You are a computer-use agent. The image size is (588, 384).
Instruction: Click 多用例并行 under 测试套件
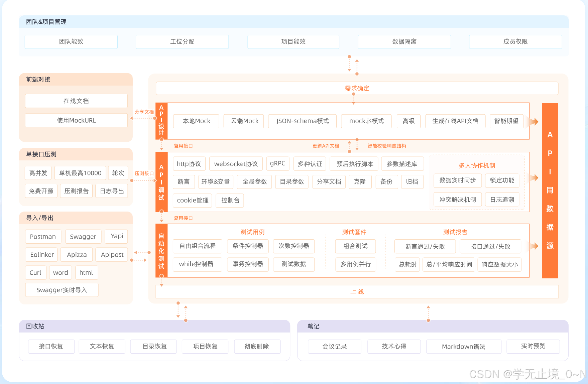[x=355, y=264]
